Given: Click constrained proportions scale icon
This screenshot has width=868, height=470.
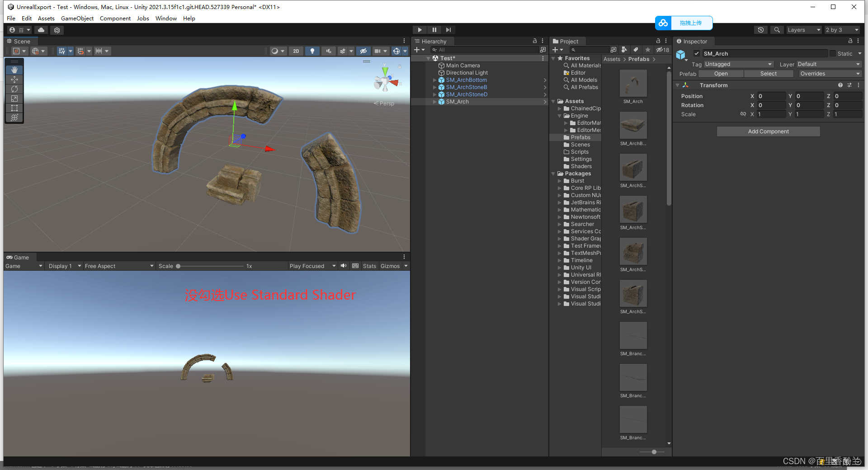Looking at the screenshot, I should coord(743,114).
